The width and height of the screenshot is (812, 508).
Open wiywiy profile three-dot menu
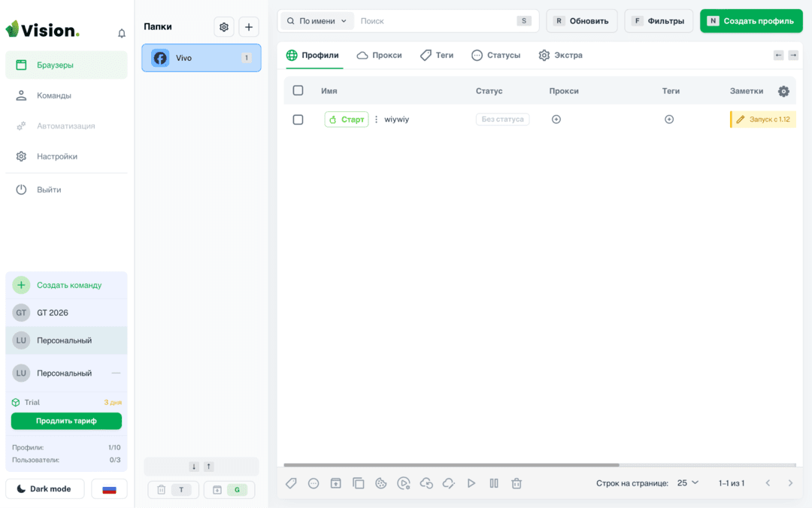click(376, 119)
